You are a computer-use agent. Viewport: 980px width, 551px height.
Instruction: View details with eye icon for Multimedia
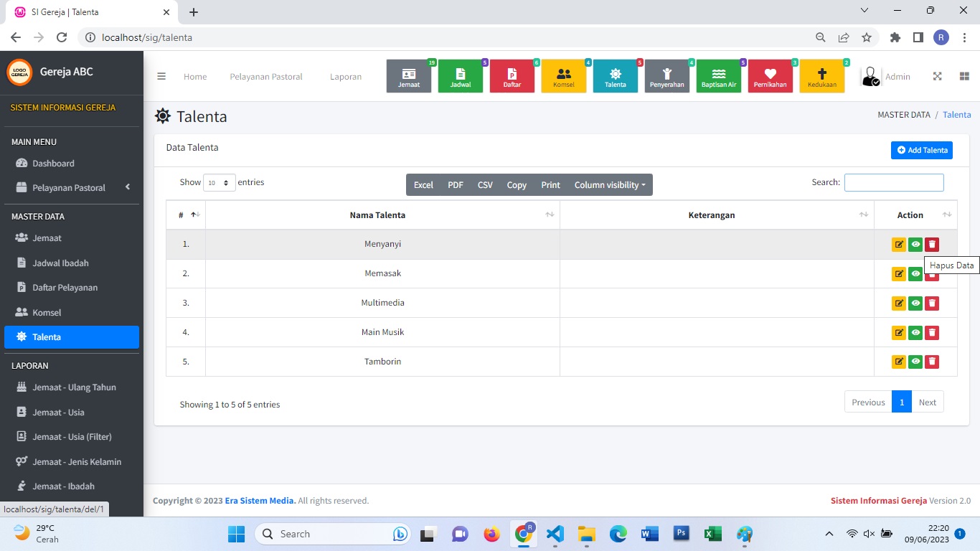tap(915, 303)
